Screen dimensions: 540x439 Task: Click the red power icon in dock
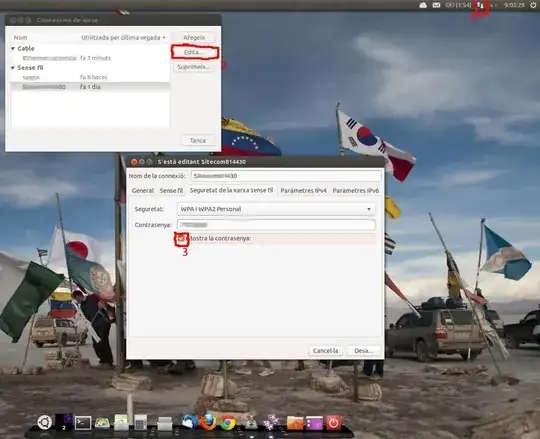click(333, 422)
